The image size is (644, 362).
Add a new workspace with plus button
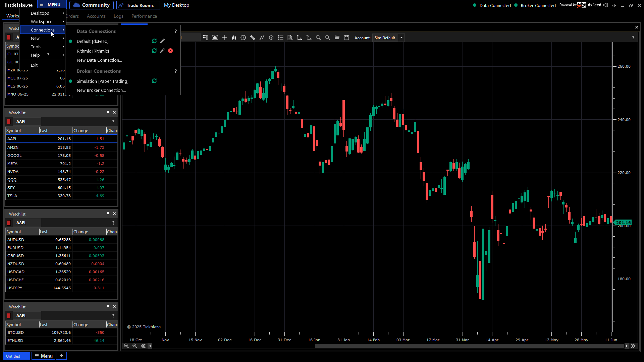point(61,356)
